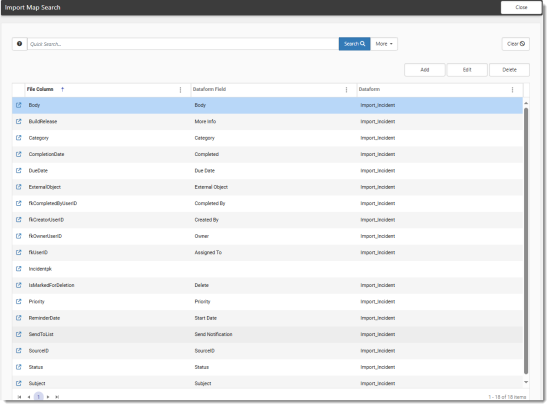
Task: Sort by the File Column header
Action: (x=40, y=89)
